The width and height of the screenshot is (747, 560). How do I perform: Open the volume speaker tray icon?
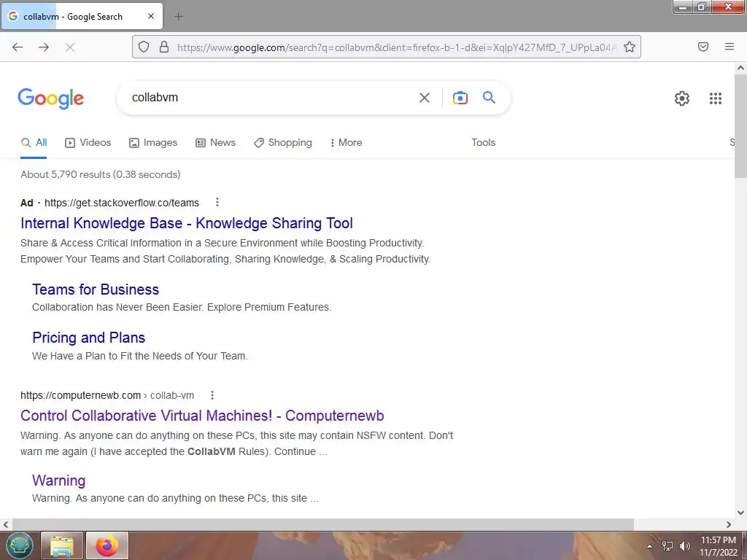pyautogui.click(x=684, y=546)
